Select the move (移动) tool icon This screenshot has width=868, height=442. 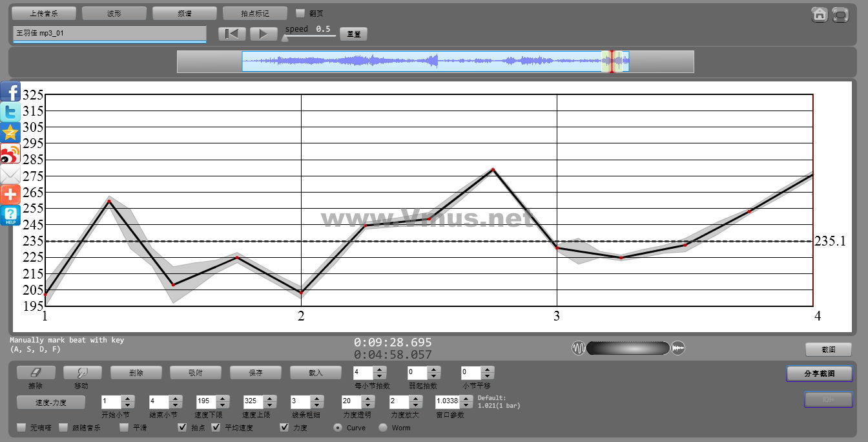tap(82, 373)
